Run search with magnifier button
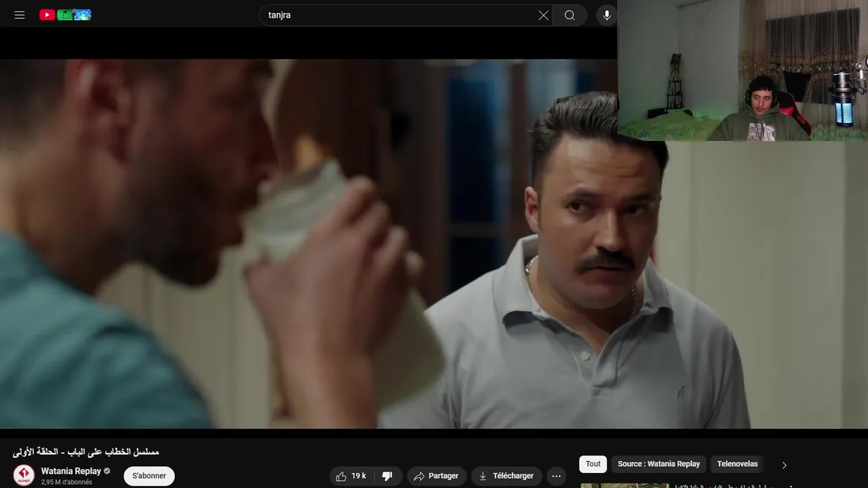 [x=570, y=15]
